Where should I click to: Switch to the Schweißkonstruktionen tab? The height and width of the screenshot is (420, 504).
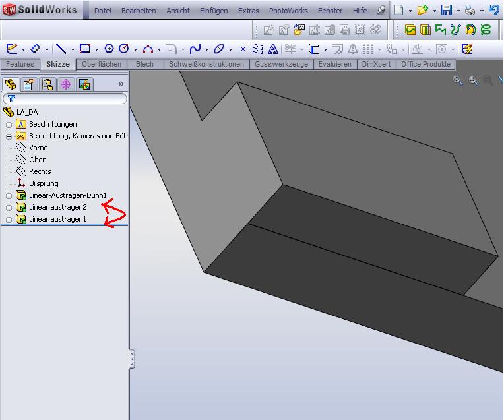tap(206, 64)
